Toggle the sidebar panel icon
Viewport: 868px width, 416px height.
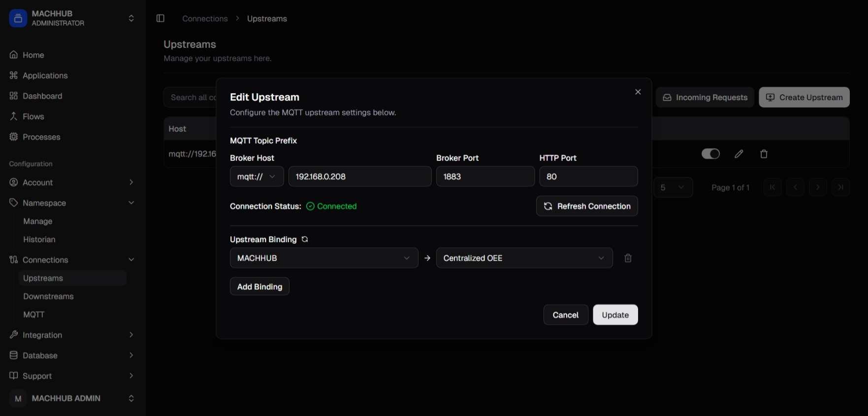[161, 18]
